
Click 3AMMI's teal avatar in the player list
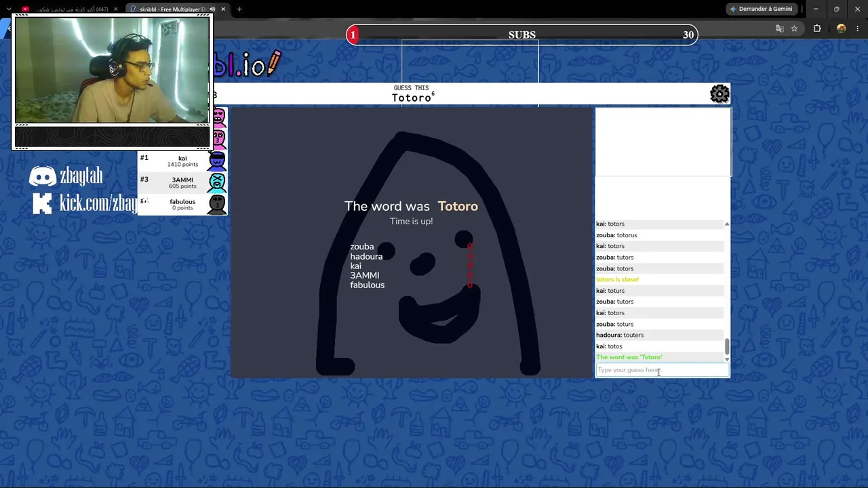[217, 182]
